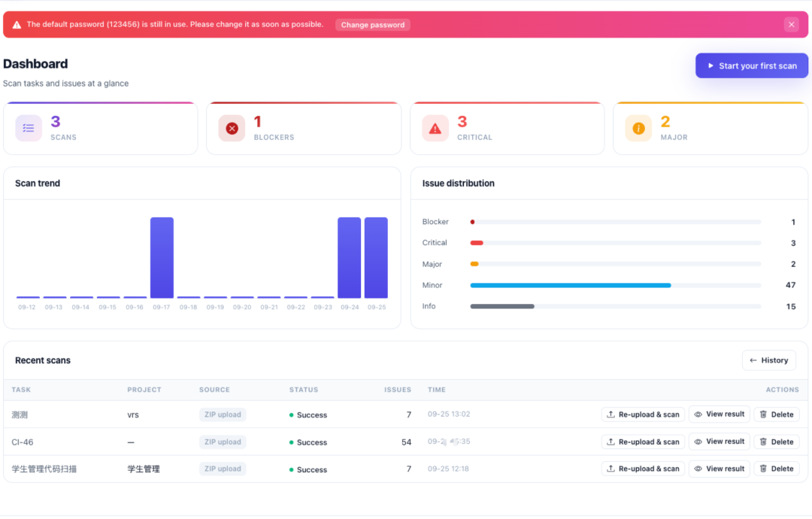Screen dimensions: 812x519
Task: Click the Recent scans title
Action: point(42,360)
